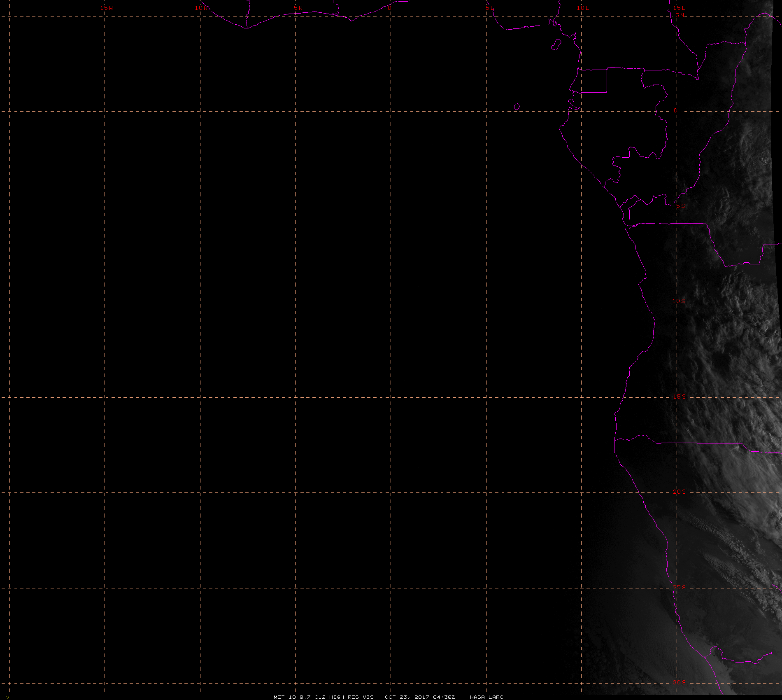Image resolution: width=782 pixels, height=700 pixels.
Task: Click the 15W longitude label
Action: pos(107,8)
